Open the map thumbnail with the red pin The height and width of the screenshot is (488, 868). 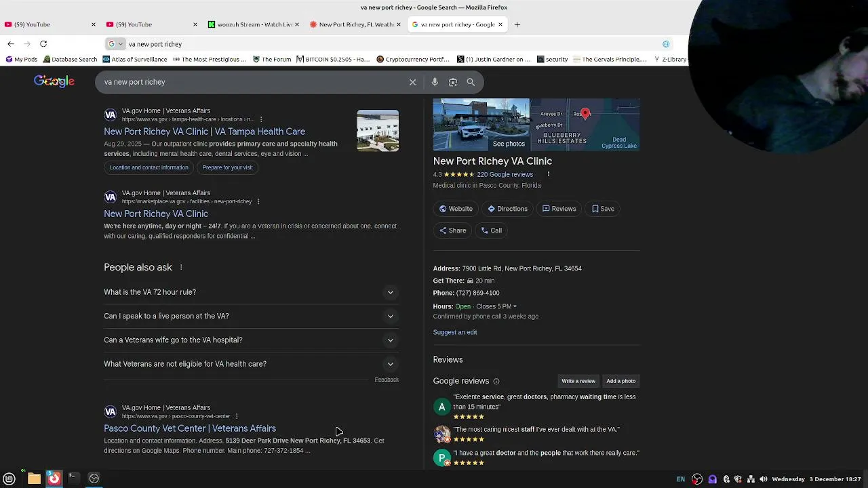585,125
